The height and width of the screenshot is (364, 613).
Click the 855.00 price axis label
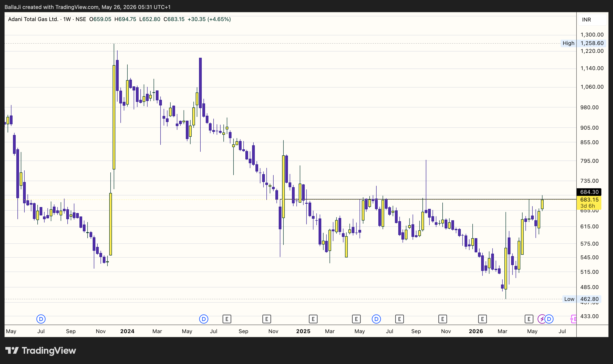click(589, 143)
